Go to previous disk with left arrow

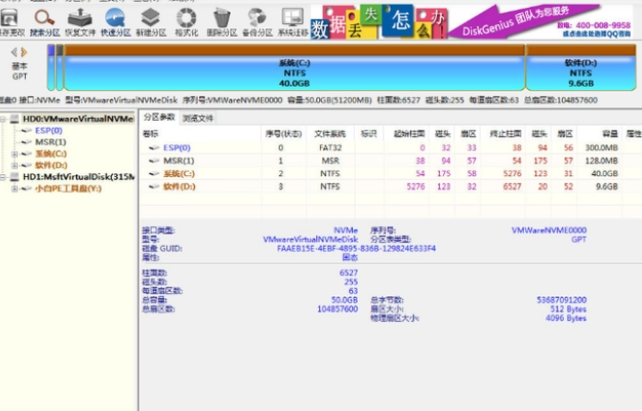pyautogui.click(x=14, y=51)
